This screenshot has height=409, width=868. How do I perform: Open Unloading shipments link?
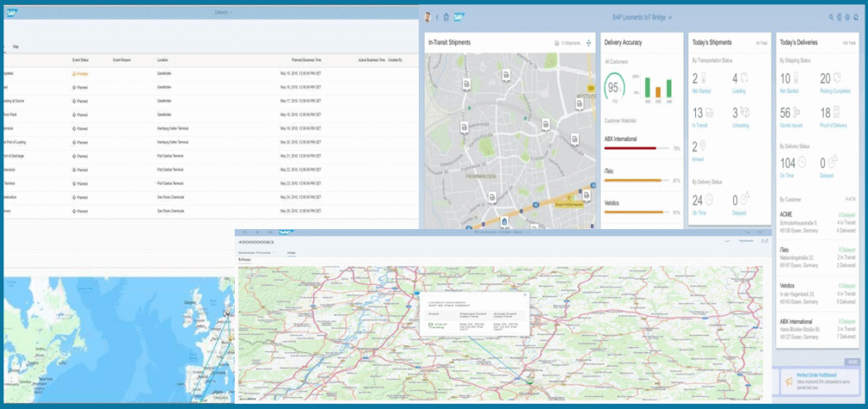tap(741, 126)
